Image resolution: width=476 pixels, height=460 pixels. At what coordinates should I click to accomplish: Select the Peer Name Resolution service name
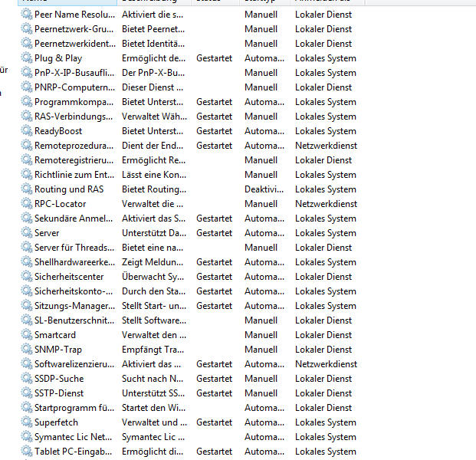tap(74, 15)
